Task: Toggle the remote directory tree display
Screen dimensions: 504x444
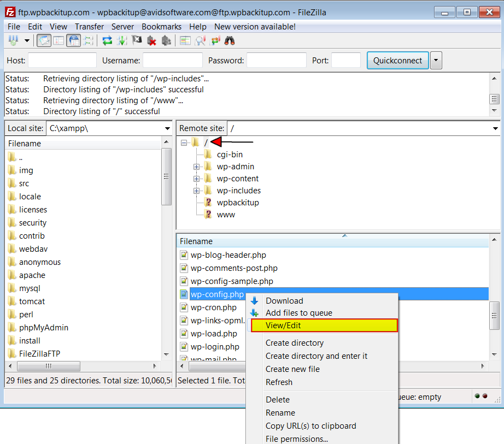Action: (74, 41)
